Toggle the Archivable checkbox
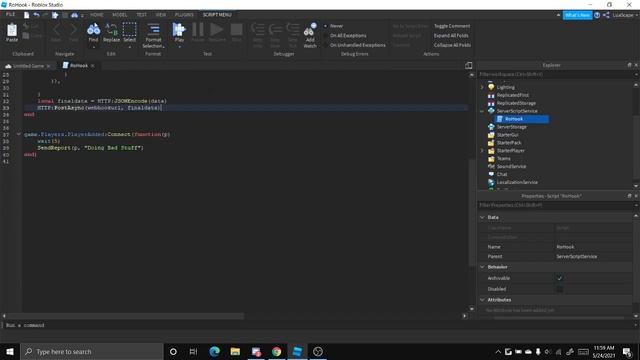640x360 pixels. tap(560, 278)
